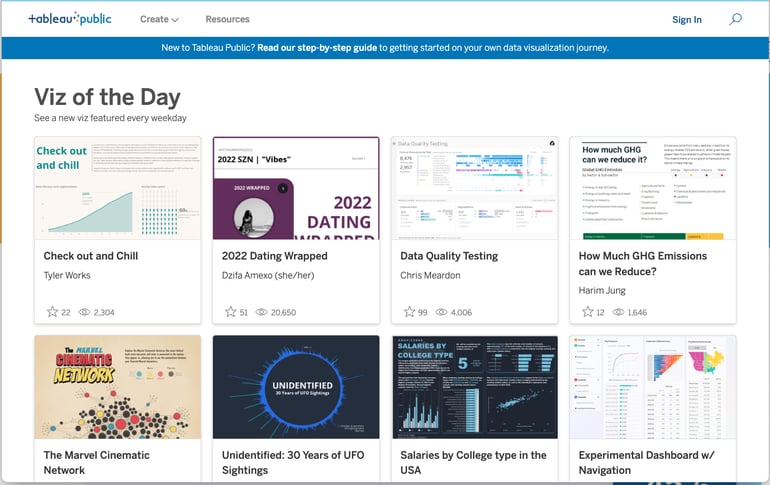
Task: Open the Resources menu item
Action: pyautogui.click(x=227, y=19)
